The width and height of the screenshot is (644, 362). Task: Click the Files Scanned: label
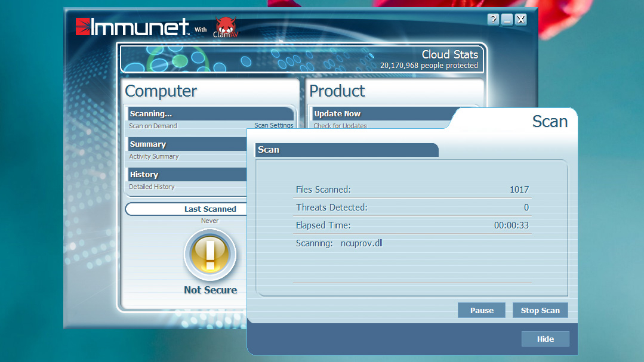click(323, 190)
